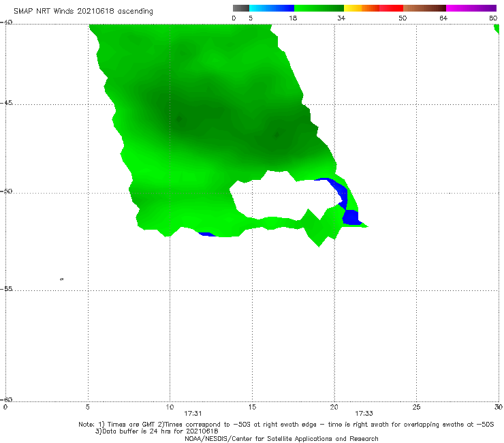Click the green swath fragment at the top-right corner

point(497,29)
